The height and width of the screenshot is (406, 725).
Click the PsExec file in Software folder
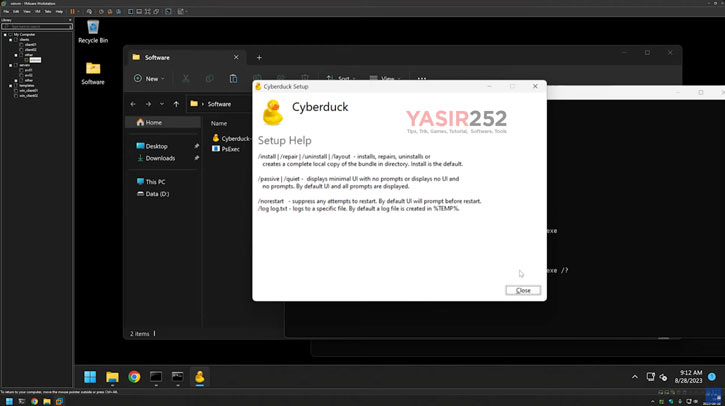(231, 149)
